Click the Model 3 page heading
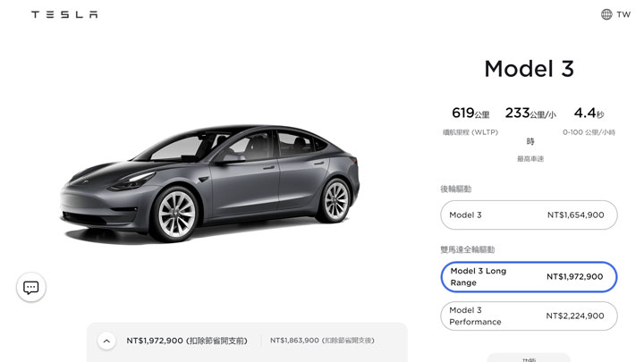Image resolution: width=644 pixels, height=362 pixels. click(529, 69)
